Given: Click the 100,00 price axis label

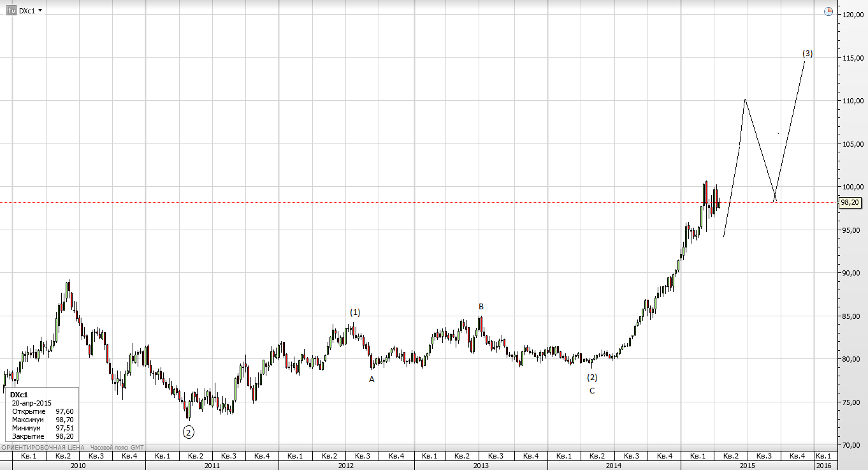Looking at the screenshot, I should click(853, 187).
